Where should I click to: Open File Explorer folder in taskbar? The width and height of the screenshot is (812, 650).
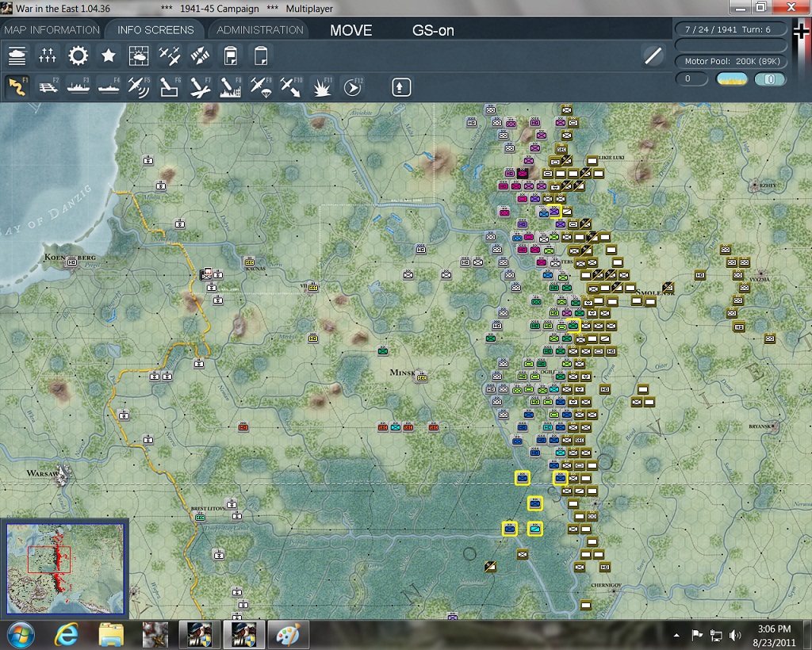[111, 635]
